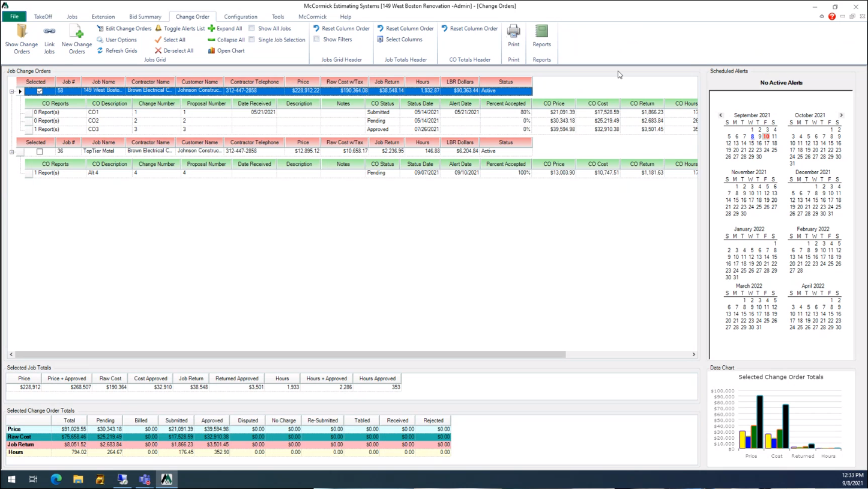Sort by Contractor Name column header in job 58 grid
Image resolution: width=868 pixels, height=489 pixels.
(151, 82)
